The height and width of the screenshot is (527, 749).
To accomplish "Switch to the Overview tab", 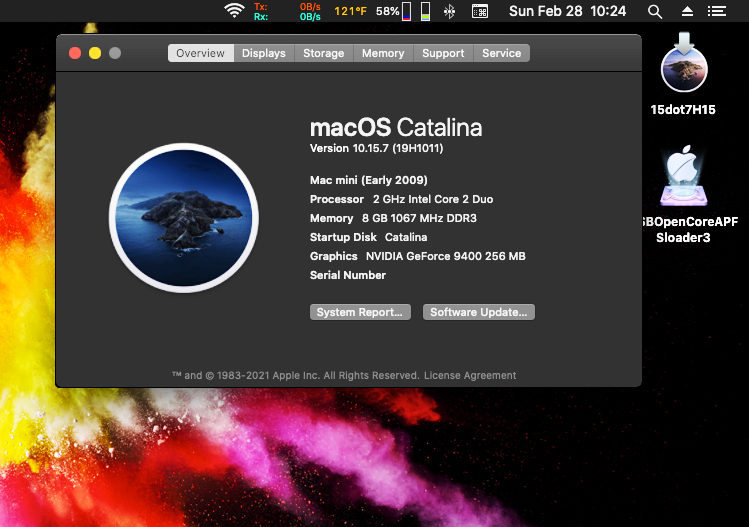I will point(201,53).
